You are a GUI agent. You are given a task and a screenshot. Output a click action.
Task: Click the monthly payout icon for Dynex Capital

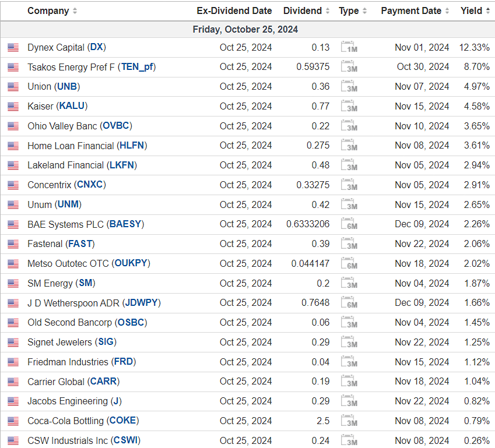point(349,47)
